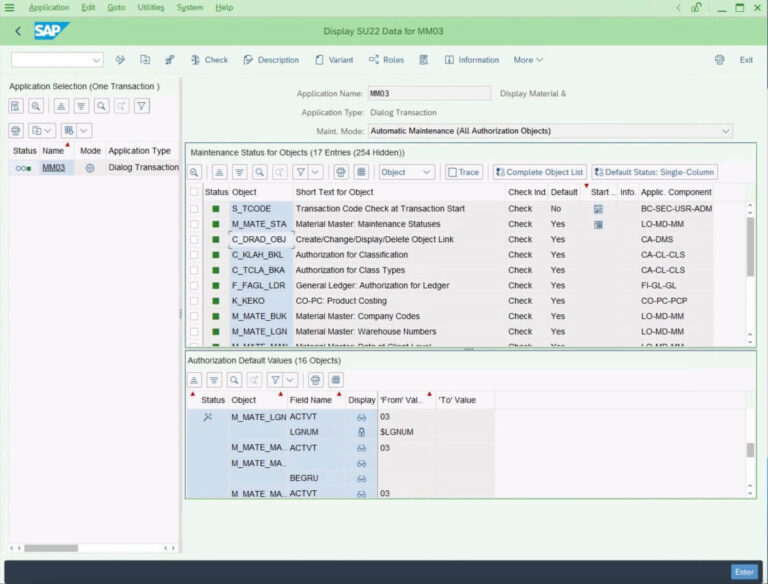Expand the More toolbar menu
The height and width of the screenshot is (584, 768).
coord(528,60)
